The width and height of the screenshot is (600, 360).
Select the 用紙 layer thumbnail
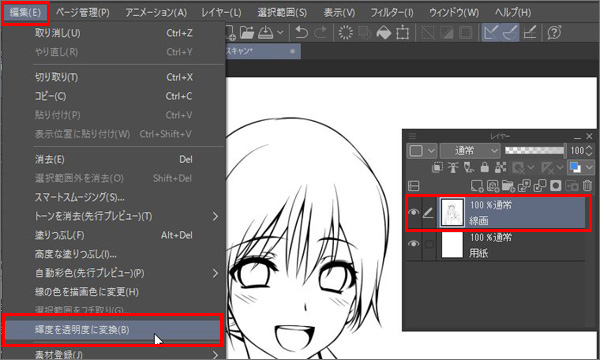452,244
